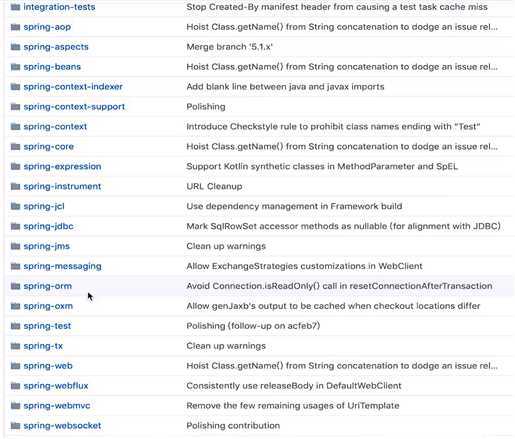Go to the spring-core directory
This screenshot has width=515, height=439.
point(49,146)
